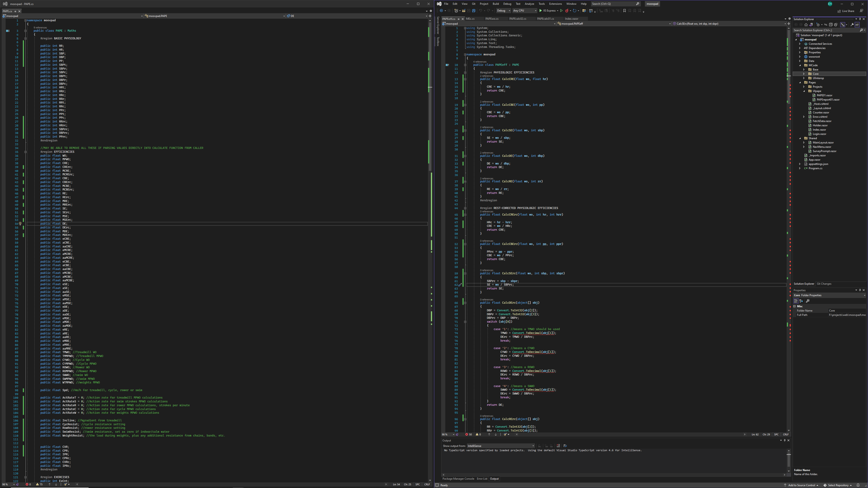Select Program.cs in Solution Explorer
Viewport: 868px width, 488px height.
[x=815, y=168]
